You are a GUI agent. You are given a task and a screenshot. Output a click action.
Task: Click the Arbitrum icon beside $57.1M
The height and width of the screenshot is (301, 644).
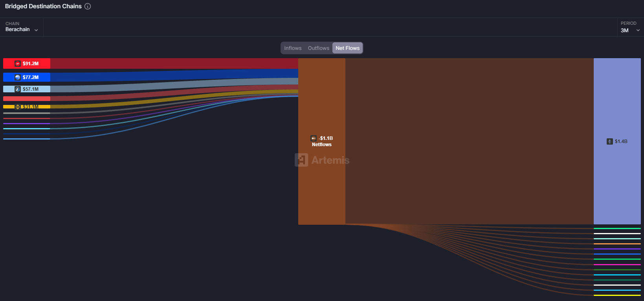pyautogui.click(x=18, y=89)
